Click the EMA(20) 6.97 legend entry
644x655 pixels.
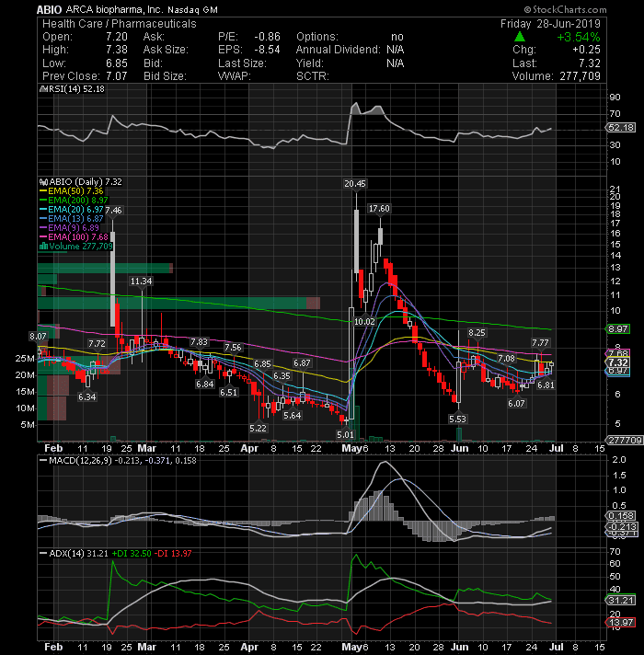[x=75, y=210]
